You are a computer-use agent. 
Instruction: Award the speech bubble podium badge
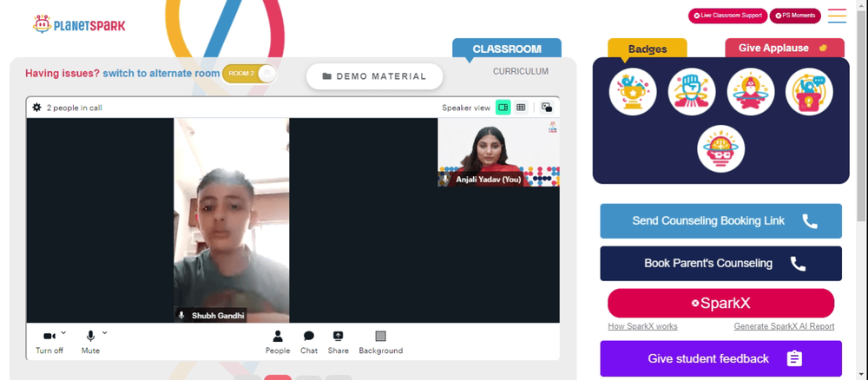809,92
